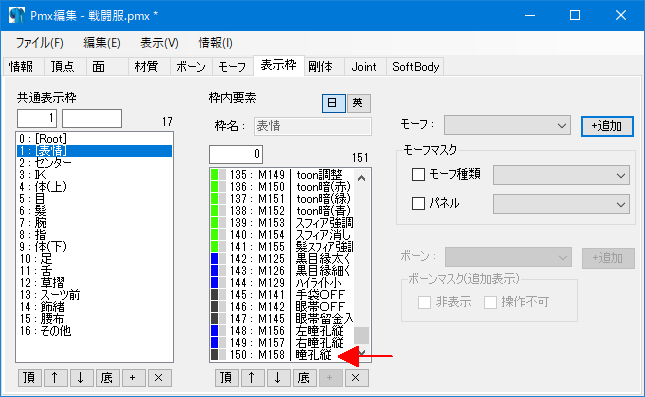This screenshot has width=645, height=397.
Task: Open the 表示(V) menu
Action: 159,43
